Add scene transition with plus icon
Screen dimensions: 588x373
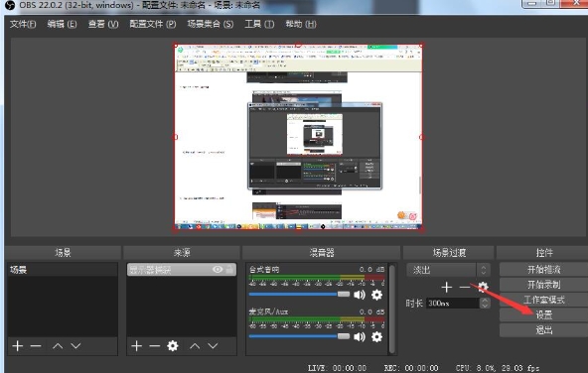click(x=447, y=288)
